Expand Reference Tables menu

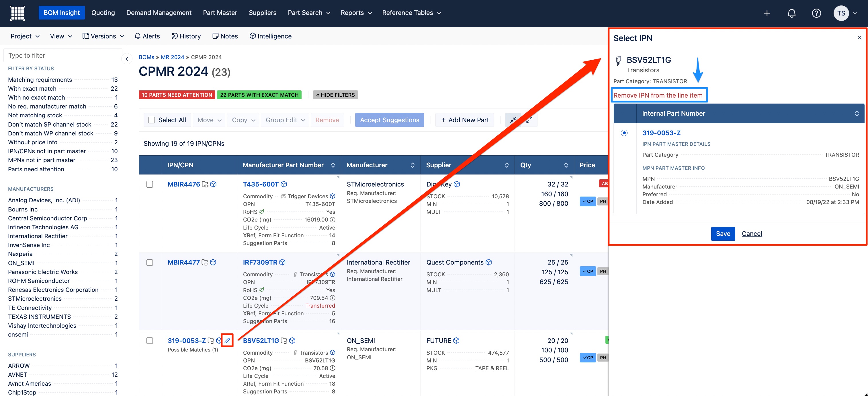click(411, 13)
